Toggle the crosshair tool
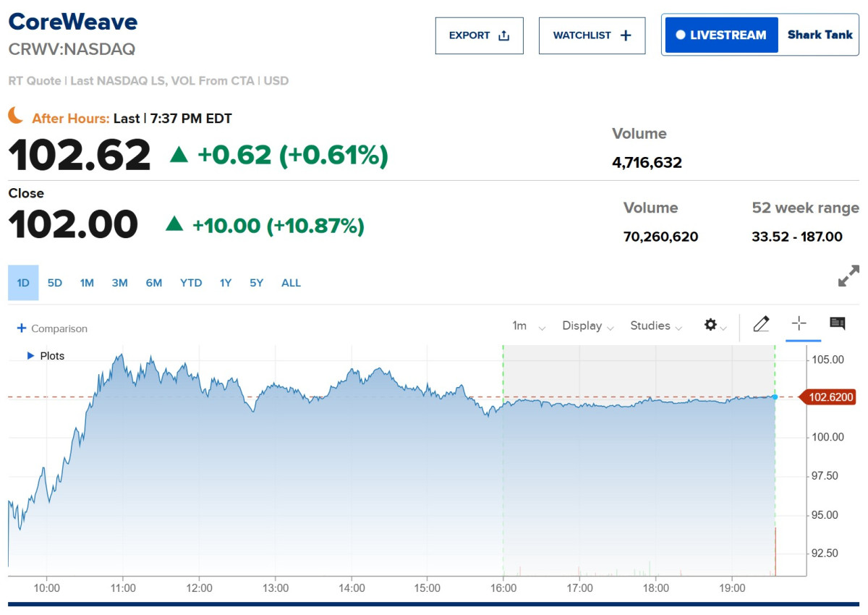This screenshot has width=868, height=615. 799,323
